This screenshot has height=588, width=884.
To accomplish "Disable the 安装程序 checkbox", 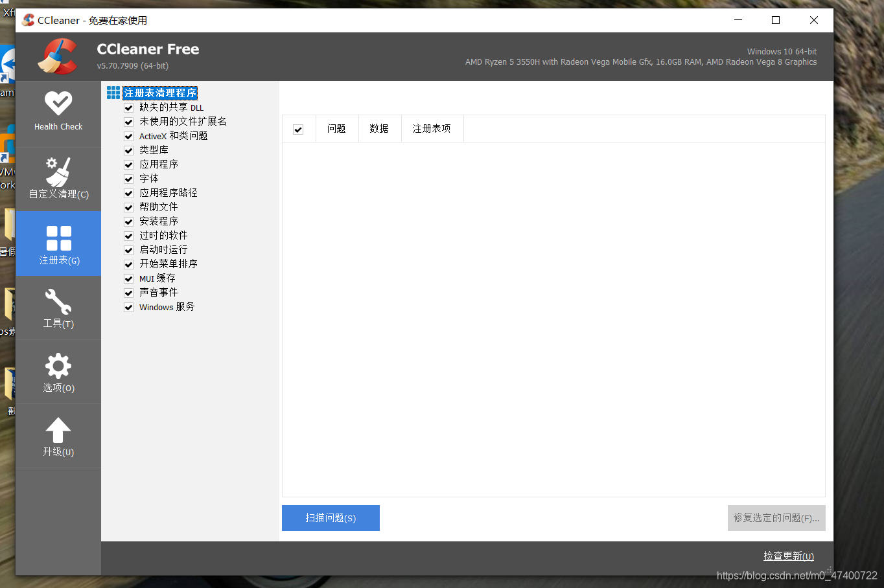I will pyautogui.click(x=128, y=221).
